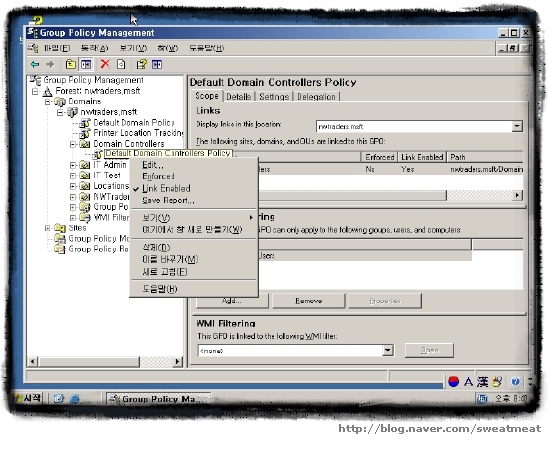The height and width of the screenshot is (450, 548).
Task: Click the 시작 Start button
Action: [28, 398]
